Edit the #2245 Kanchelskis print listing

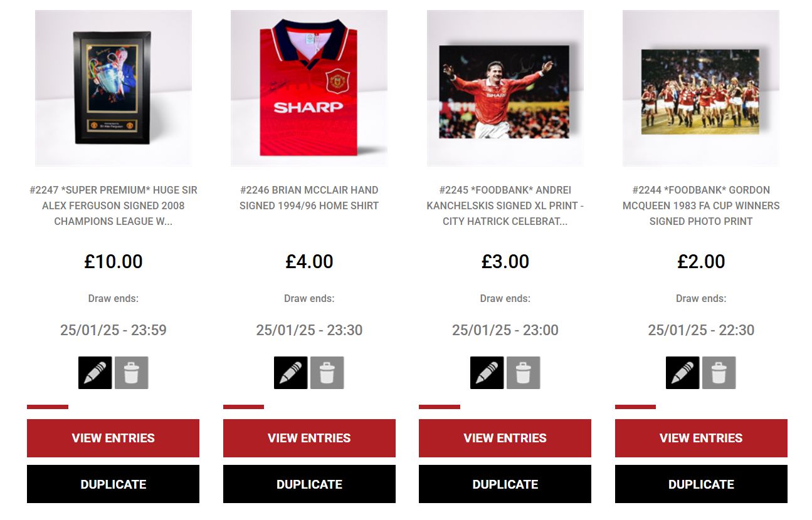(487, 373)
